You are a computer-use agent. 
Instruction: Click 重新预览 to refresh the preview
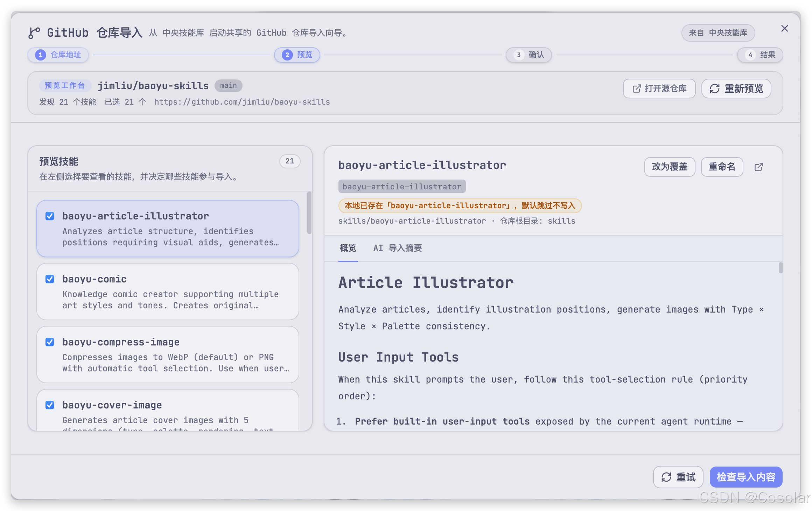[x=736, y=89]
